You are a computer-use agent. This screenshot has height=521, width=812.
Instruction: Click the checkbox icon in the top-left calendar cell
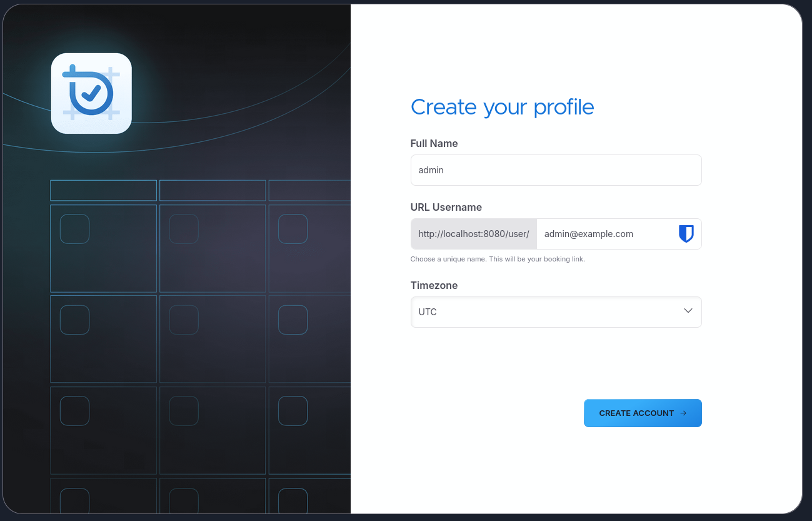coord(74,229)
